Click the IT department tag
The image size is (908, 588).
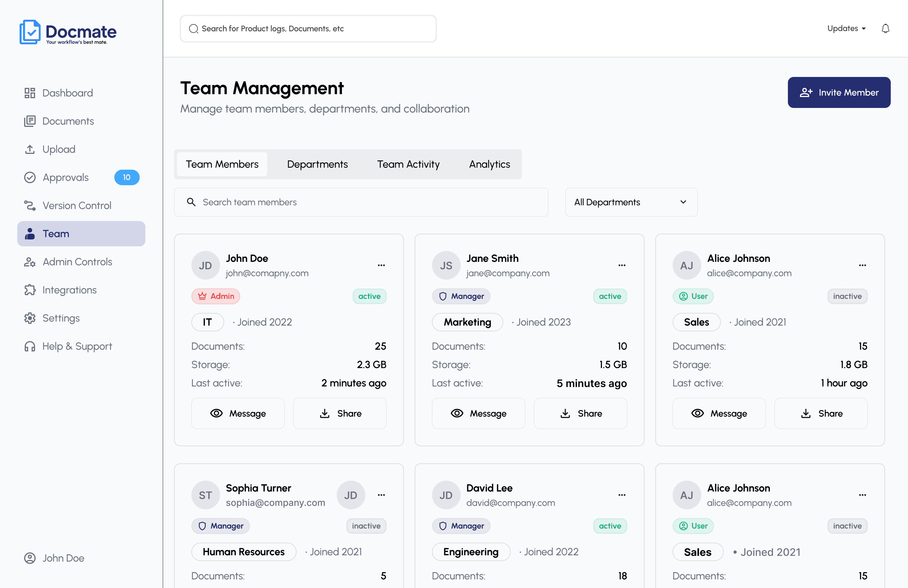[207, 322]
